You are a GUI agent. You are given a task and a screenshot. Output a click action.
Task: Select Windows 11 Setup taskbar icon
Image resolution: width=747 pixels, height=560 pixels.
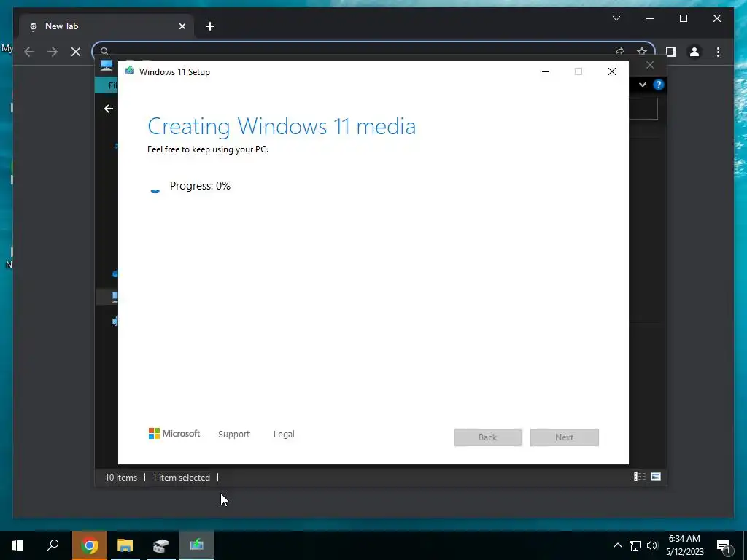point(197,545)
